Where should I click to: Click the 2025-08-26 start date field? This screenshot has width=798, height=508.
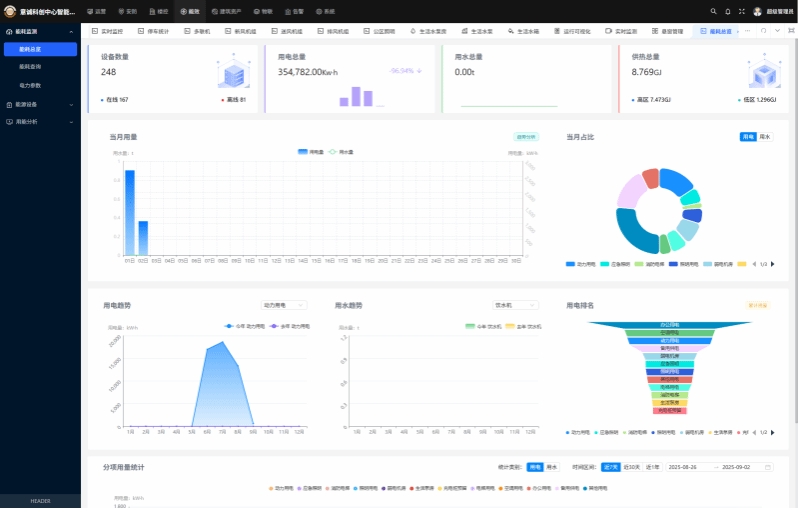688,467
